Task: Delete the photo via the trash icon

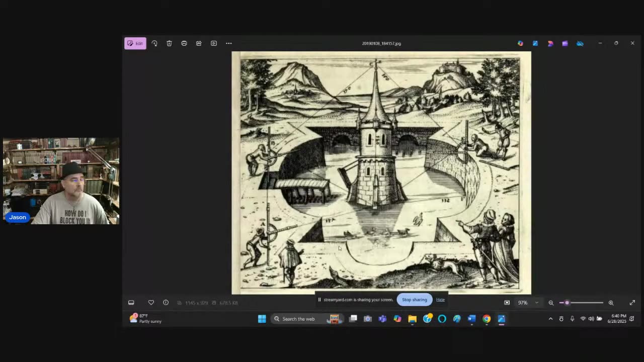Action: (169, 43)
